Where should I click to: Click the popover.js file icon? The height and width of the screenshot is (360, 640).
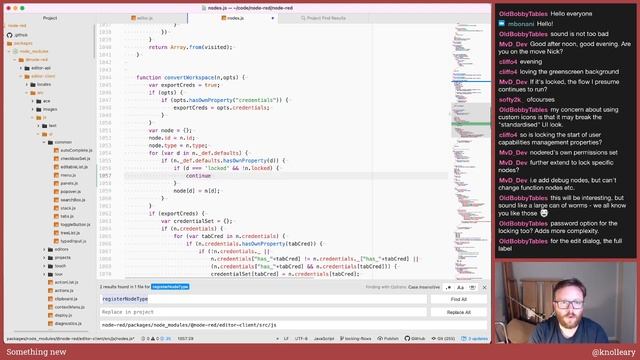click(x=57, y=191)
